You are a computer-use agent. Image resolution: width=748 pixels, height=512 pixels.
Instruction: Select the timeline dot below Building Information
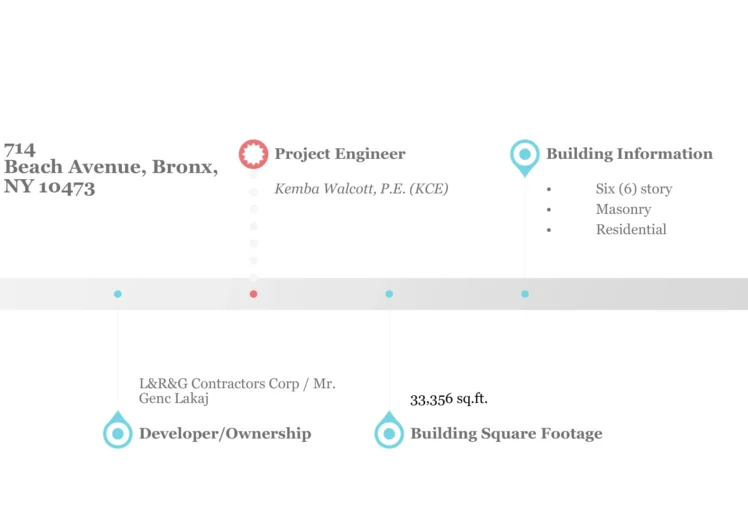click(525, 294)
